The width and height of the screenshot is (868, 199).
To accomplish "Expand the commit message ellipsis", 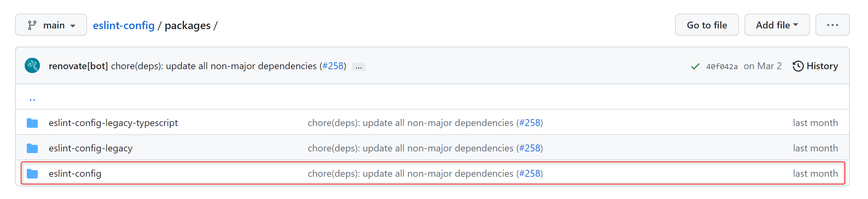I will coord(358,66).
